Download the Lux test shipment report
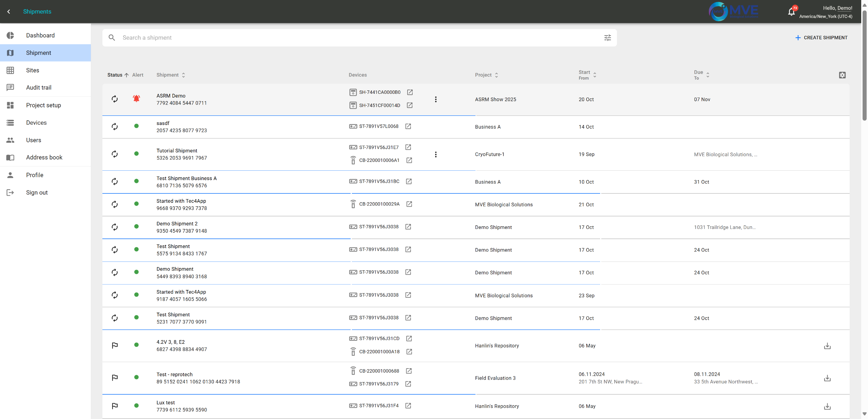868x419 pixels. (827, 406)
